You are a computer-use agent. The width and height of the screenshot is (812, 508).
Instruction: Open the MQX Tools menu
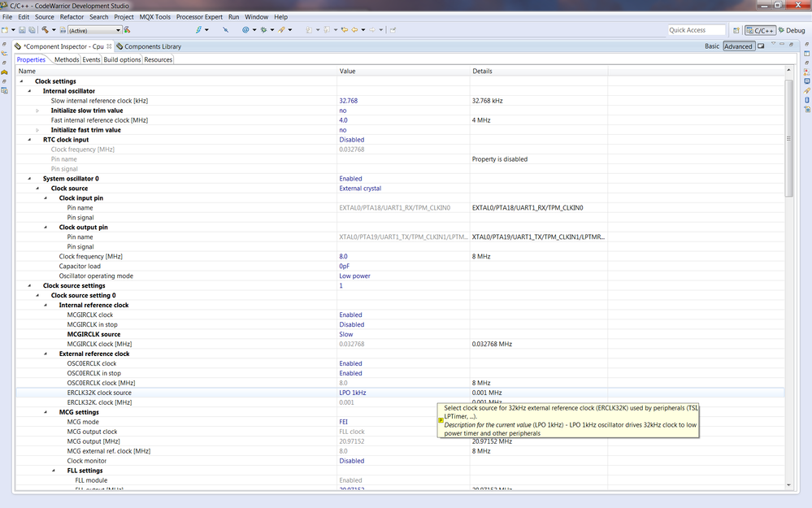tap(154, 17)
